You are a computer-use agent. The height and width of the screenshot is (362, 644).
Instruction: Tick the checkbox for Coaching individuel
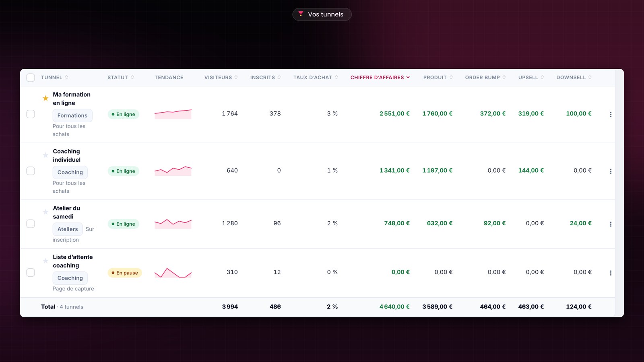[x=31, y=171]
